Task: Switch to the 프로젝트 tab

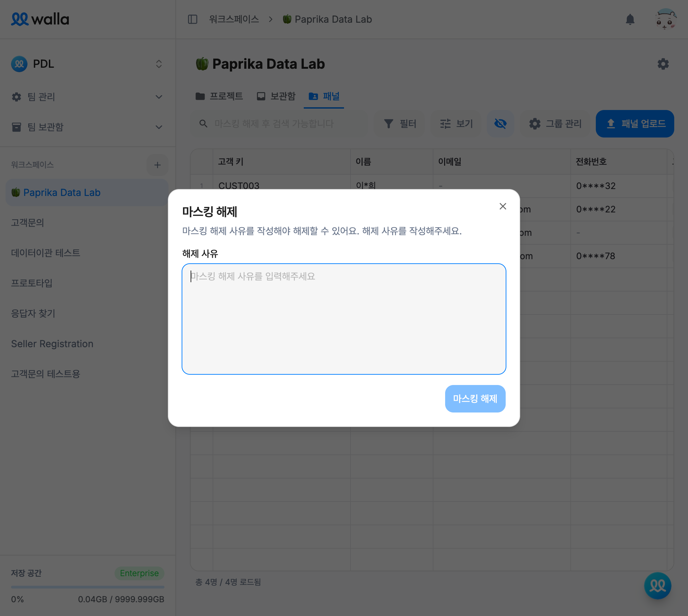Action: click(x=220, y=97)
